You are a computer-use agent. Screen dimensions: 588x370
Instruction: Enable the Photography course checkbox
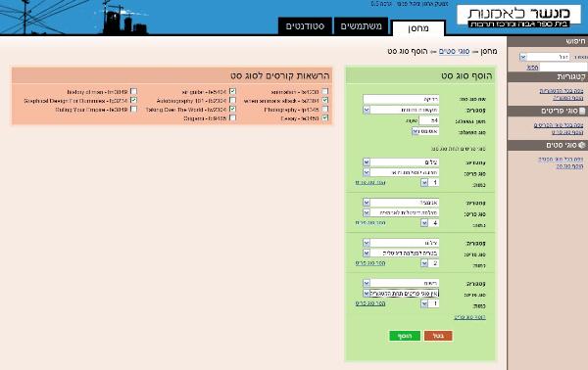pyautogui.click(x=324, y=109)
